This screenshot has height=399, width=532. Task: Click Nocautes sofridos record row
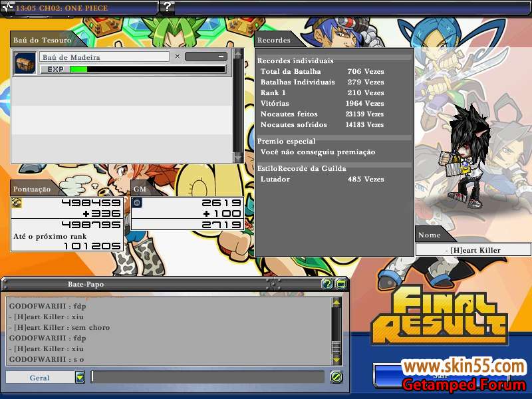[323, 124]
